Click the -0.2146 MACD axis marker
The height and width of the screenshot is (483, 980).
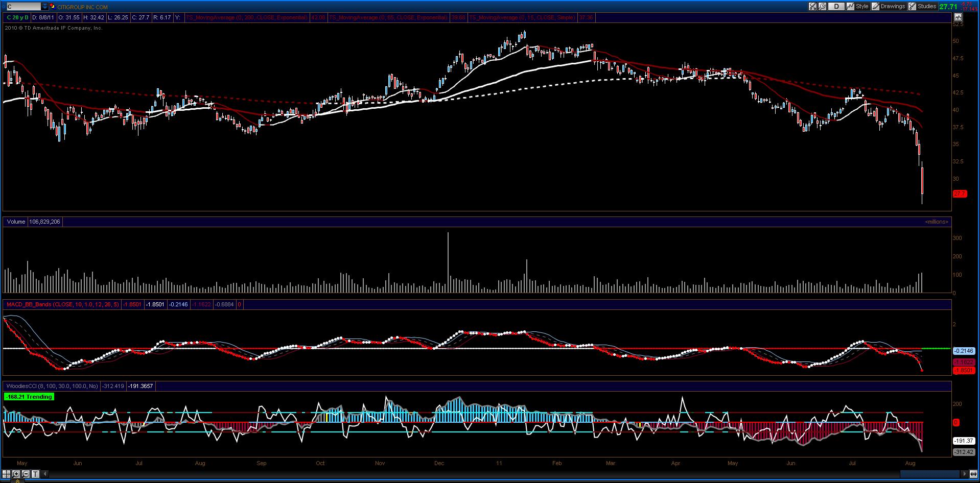[964, 351]
